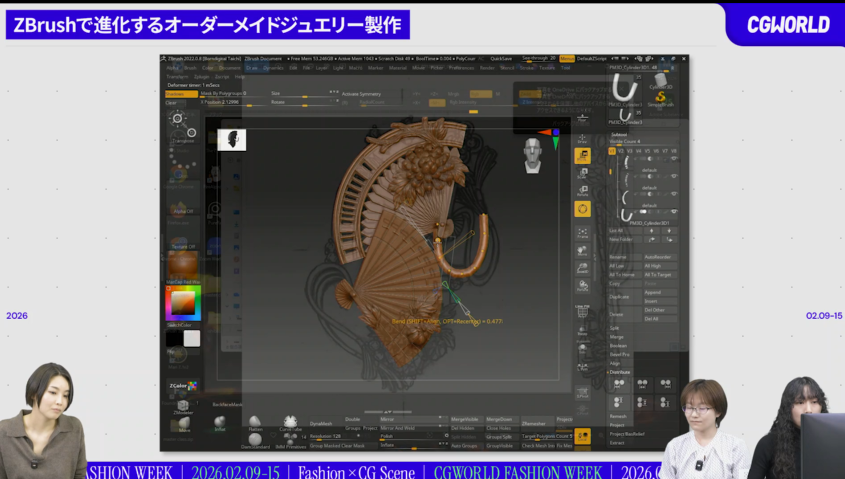Open the Zplugin menu
The width and height of the screenshot is (845, 479).
202,76
